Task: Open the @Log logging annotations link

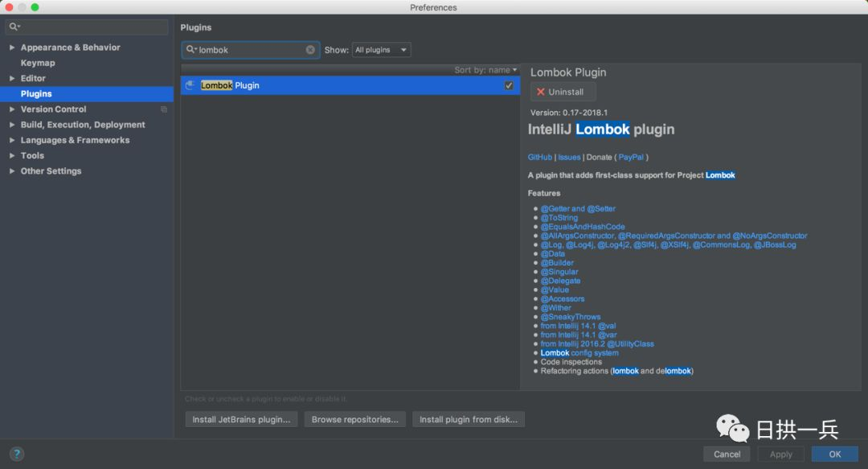Action: 668,245
